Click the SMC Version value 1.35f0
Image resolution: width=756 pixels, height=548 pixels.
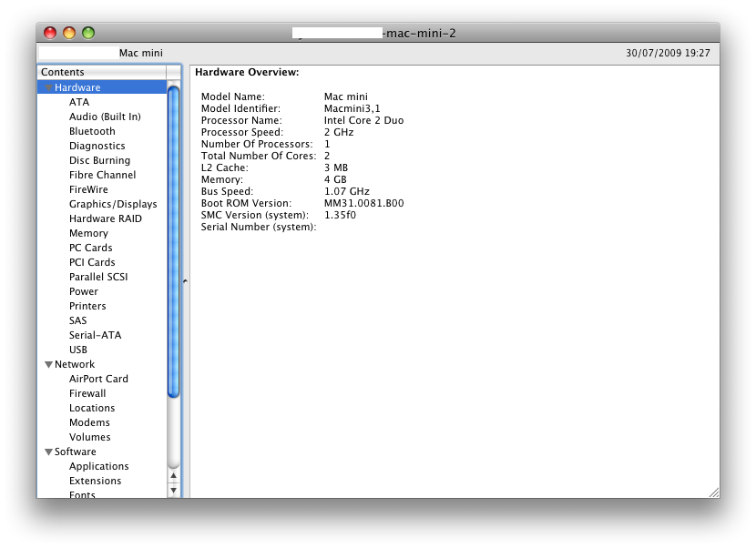coord(340,215)
